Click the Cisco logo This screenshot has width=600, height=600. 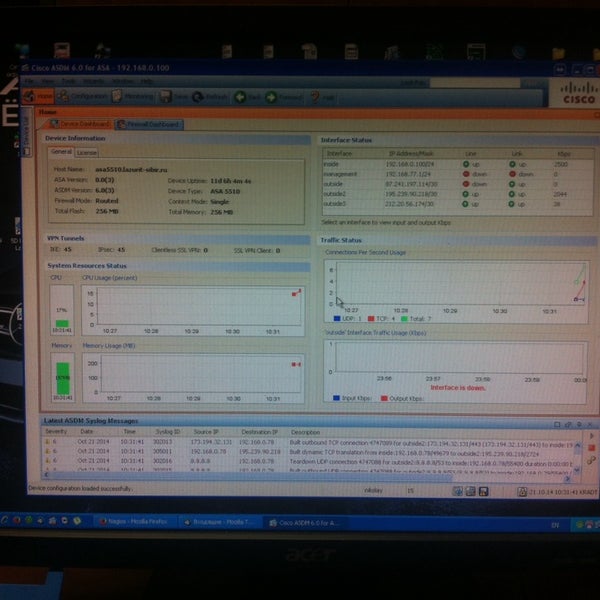click(x=579, y=94)
